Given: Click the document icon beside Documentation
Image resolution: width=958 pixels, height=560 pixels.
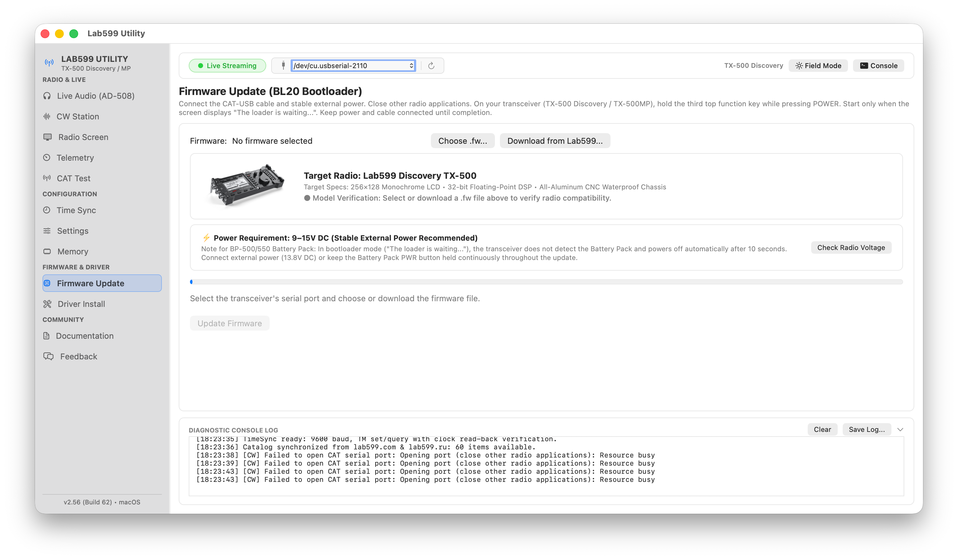Looking at the screenshot, I should pyautogui.click(x=46, y=336).
